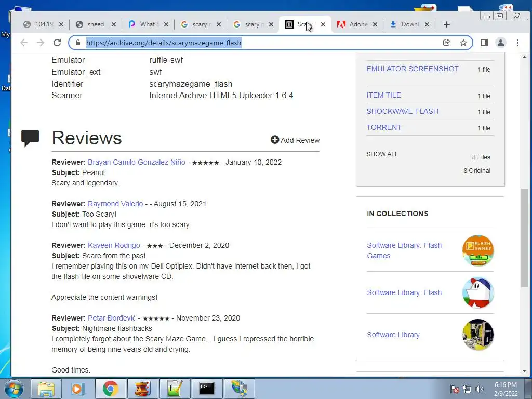
Task: Click the Chrome taskbar icon
Action: 110,389
